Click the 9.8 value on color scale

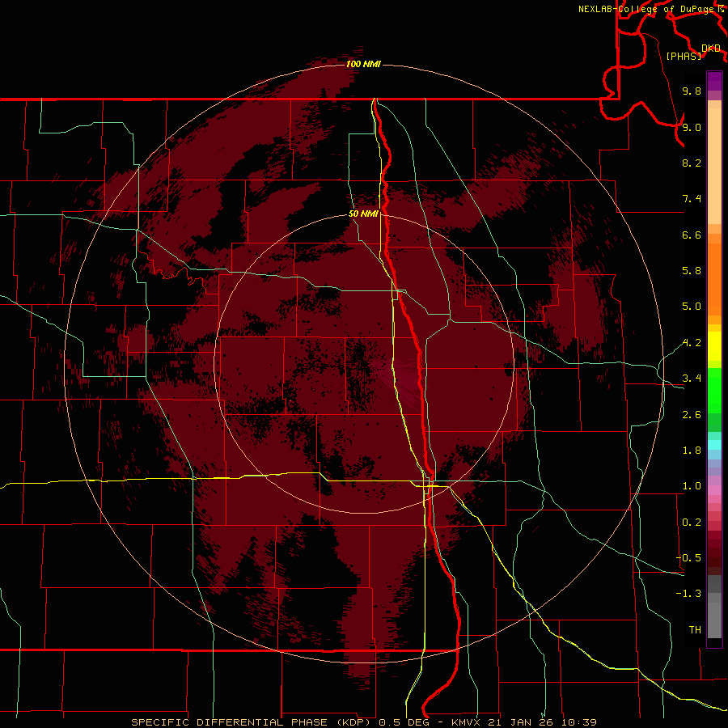tap(692, 91)
